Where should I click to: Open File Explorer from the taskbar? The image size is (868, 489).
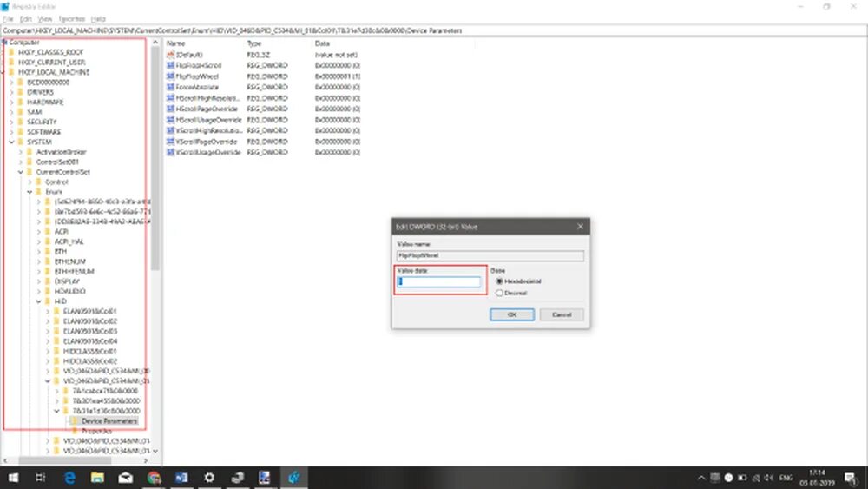(x=97, y=478)
